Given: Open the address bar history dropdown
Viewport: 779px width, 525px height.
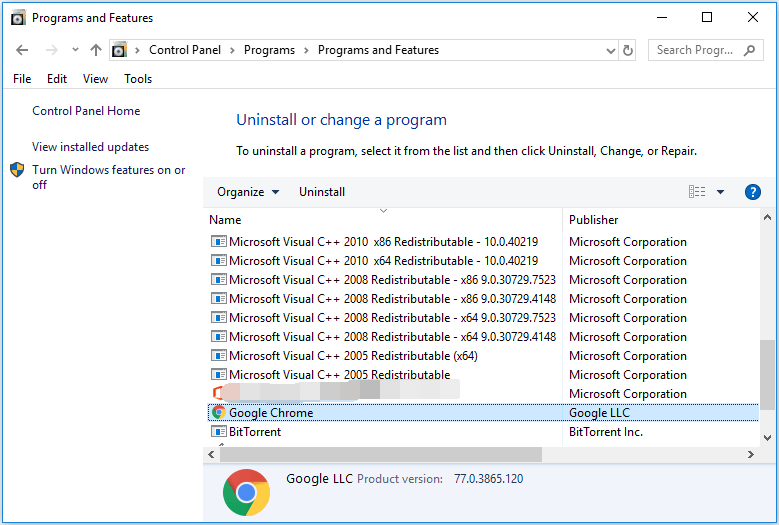Looking at the screenshot, I should [x=611, y=51].
